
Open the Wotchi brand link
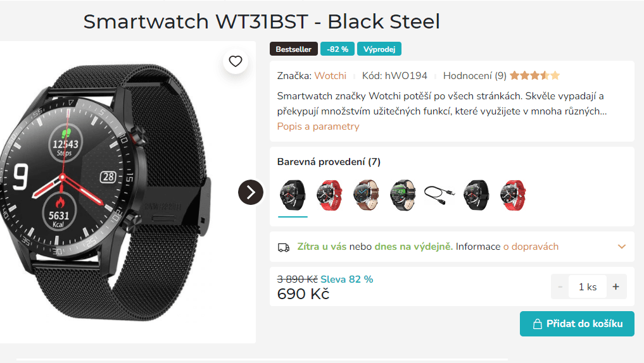(330, 76)
